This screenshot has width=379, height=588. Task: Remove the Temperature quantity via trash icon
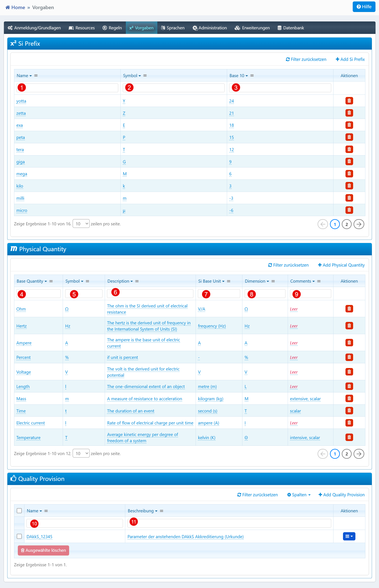click(x=349, y=437)
